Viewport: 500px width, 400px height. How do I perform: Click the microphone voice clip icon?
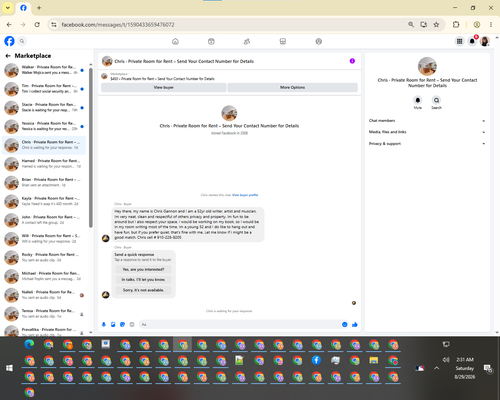[x=104, y=324]
